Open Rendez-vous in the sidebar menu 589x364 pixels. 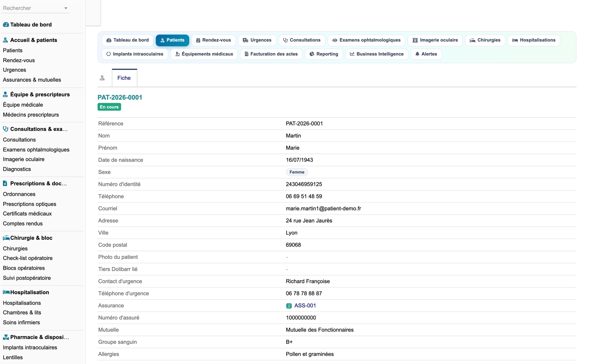pyautogui.click(x=19, y=60)
